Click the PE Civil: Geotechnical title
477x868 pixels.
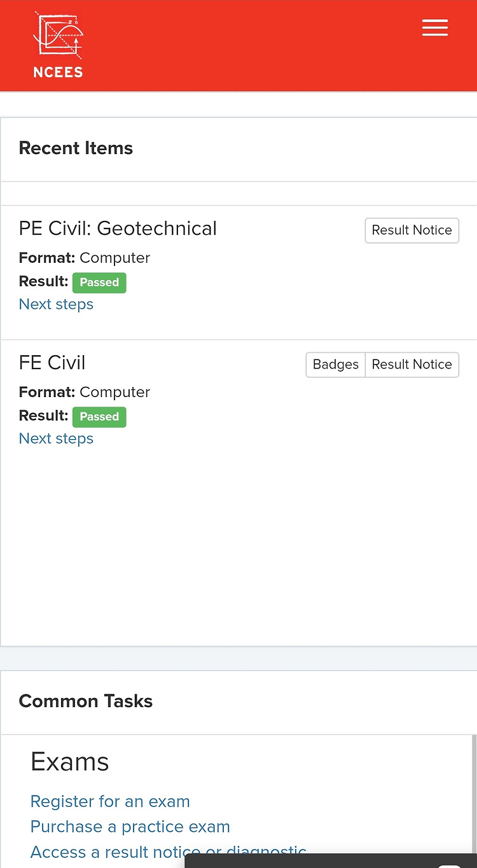(118, 228)
